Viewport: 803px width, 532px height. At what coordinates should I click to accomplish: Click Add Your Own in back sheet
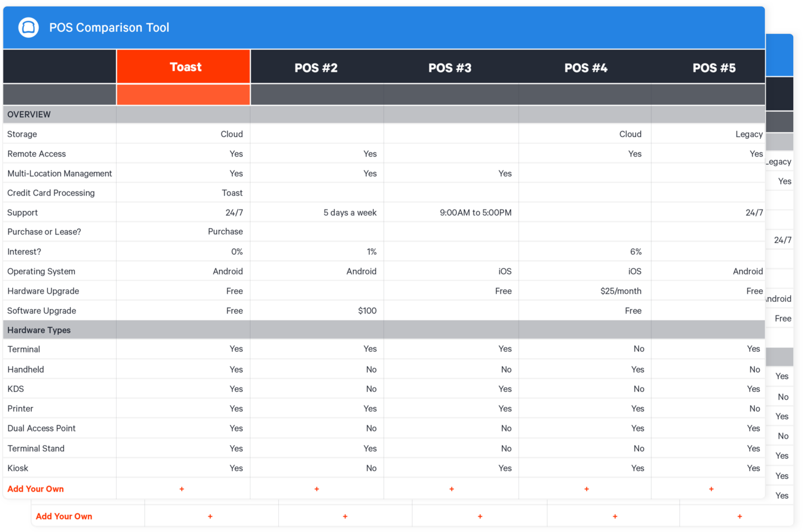[64, 516]
